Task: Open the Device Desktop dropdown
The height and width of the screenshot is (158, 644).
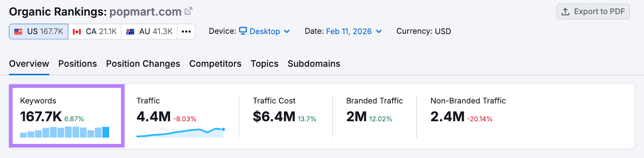Action: (x=264, y=31)
